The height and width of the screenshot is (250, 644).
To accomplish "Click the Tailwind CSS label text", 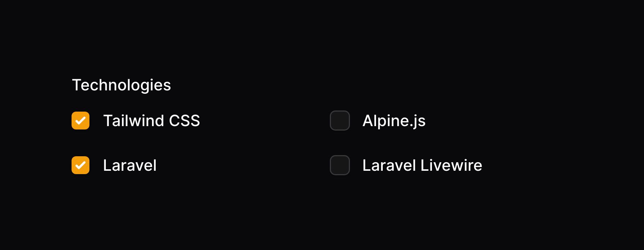I will click(x=151, y=121).
